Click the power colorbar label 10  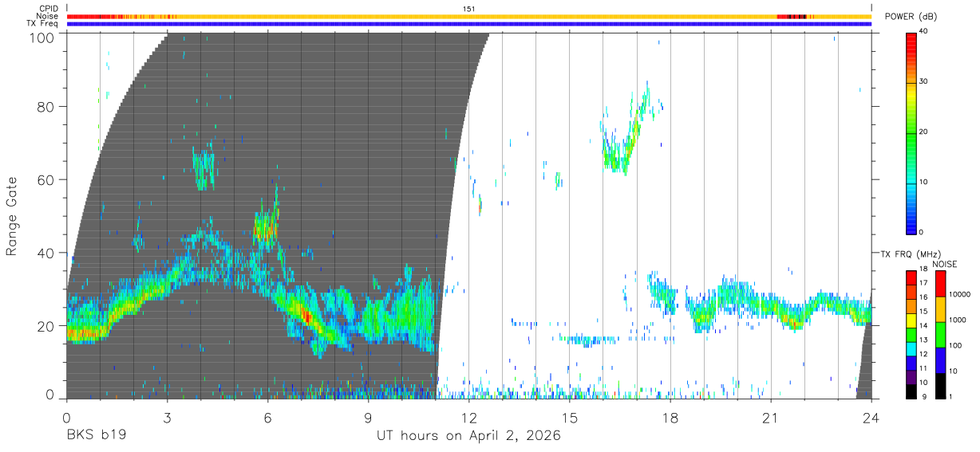[923, 183]
